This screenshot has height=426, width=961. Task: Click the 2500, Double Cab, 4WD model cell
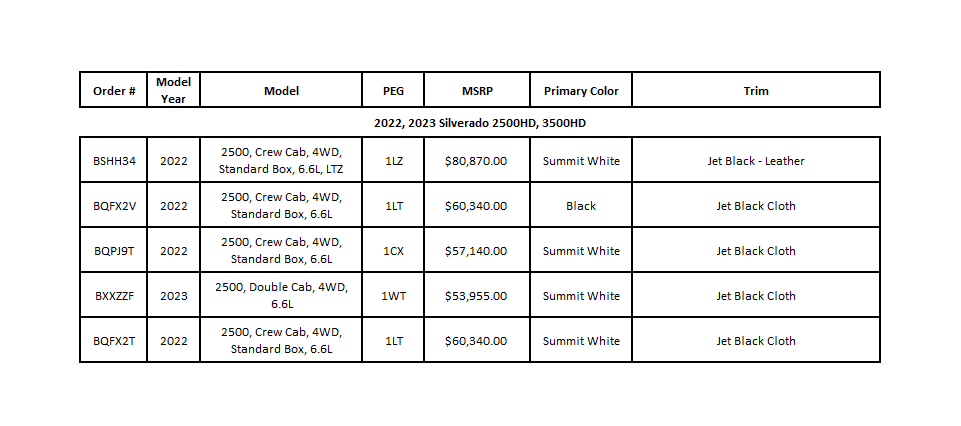[x=281, y=295]
